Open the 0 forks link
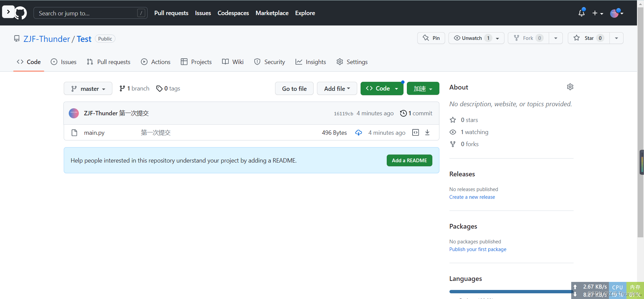The height and width of the screenshot is (299, 644). coord(464,144)
